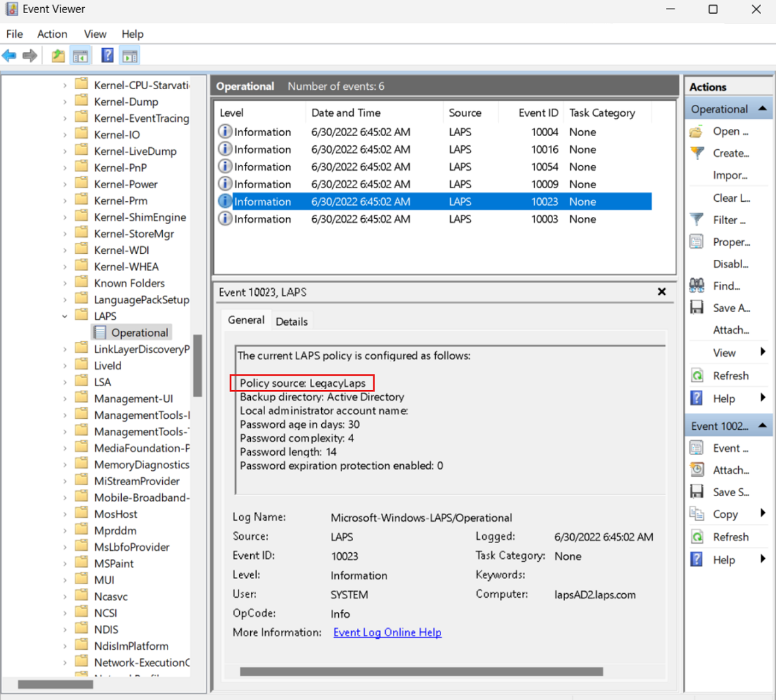Viewport: 776px width, 700px height.
Task: Click Open Saved Log folder icon
Action: (x=697, y=132)
